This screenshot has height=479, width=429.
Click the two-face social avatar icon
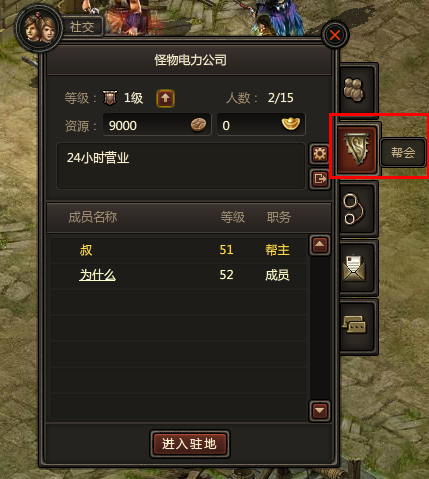39,28
